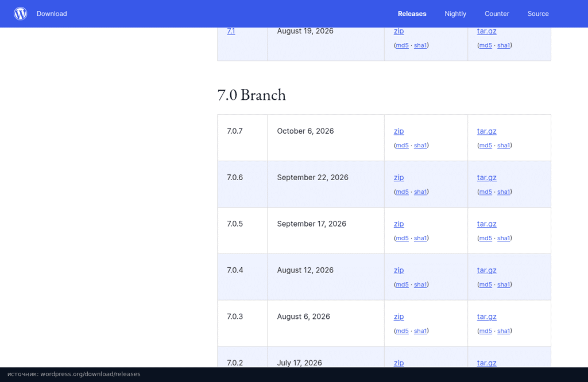
Task: Open the Download header link
Action: (x=52, y=14)
